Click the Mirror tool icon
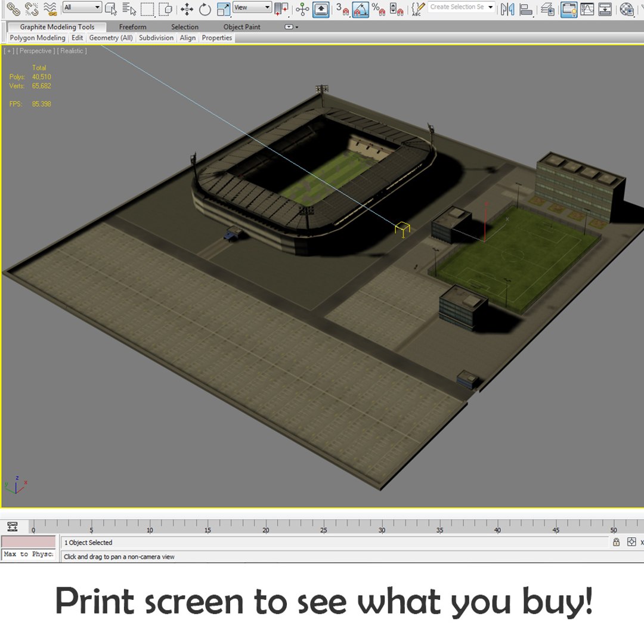Screen dimensions: 644x644 point(507,8)
